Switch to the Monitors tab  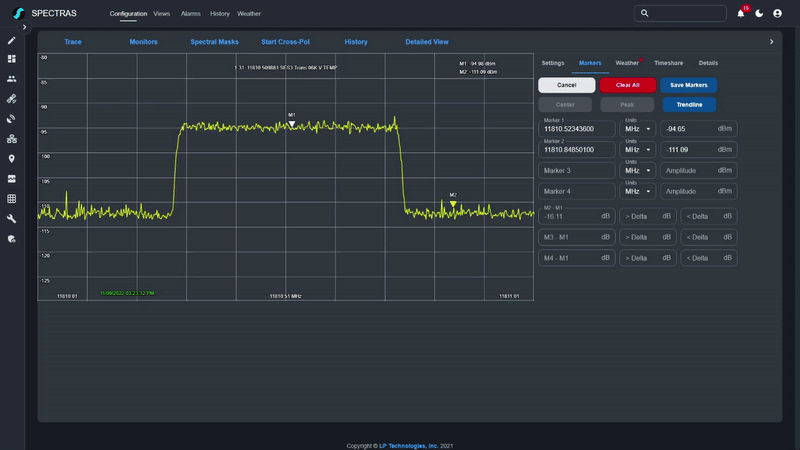[x=143, y=42]
